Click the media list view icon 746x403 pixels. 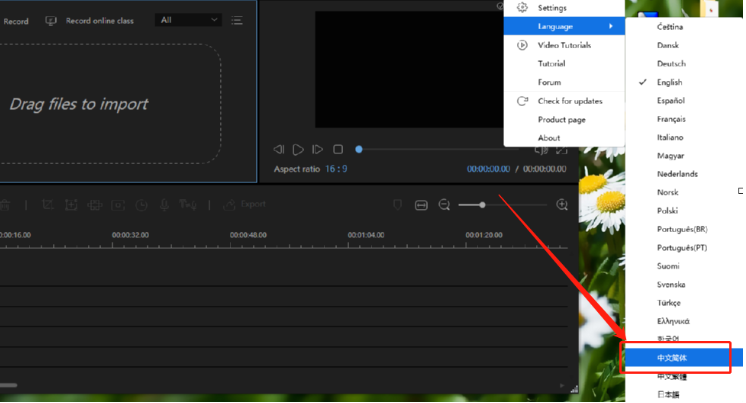237,20
